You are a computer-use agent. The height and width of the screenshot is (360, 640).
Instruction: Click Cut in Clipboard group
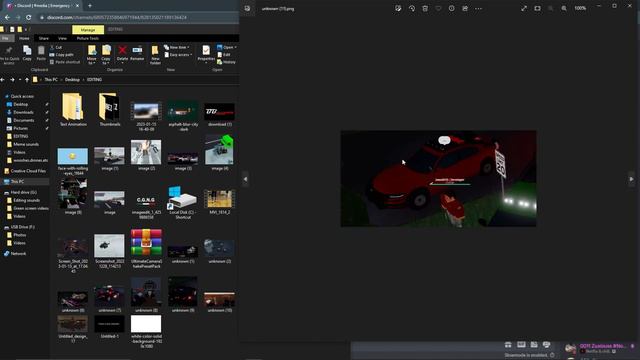[56, 47]
